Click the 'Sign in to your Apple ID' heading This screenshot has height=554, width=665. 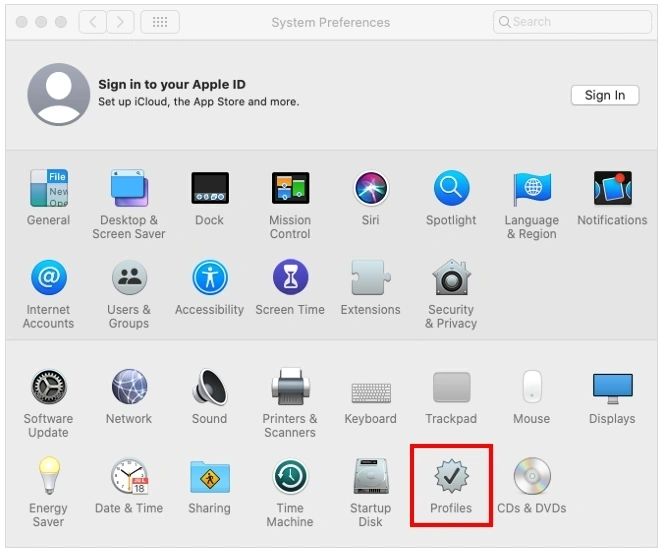click(172, 84)
